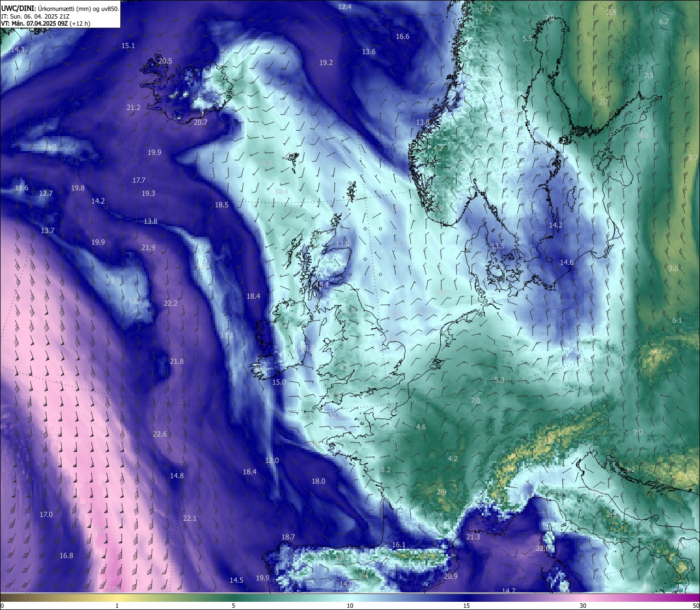Screen dimensions: 700x610
Task: Click the 13.6 value label
Action: (369, 52)
